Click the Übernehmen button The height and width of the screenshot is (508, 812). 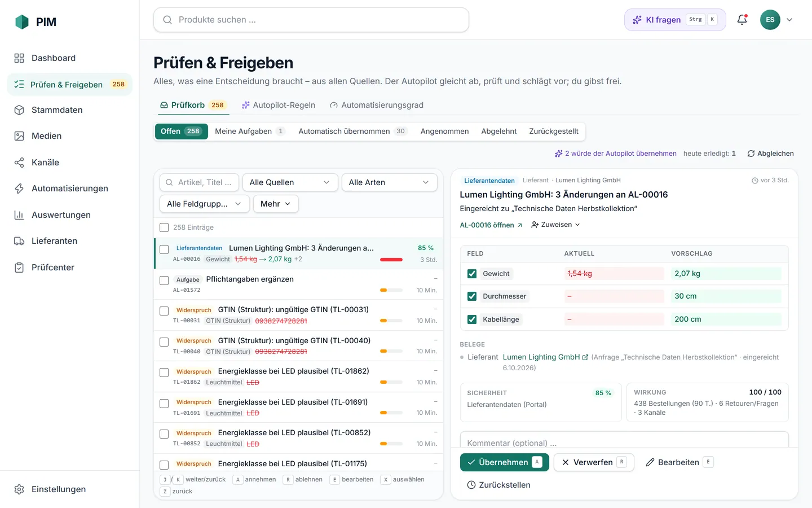click(505, 462)
